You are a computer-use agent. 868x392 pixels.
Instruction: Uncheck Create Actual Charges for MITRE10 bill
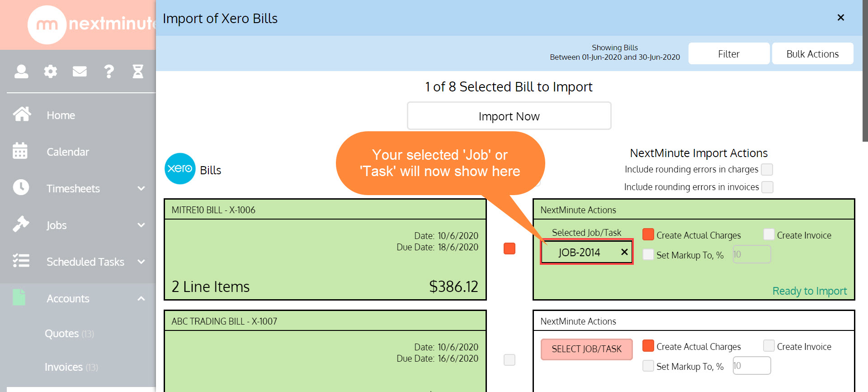point(648,234)
